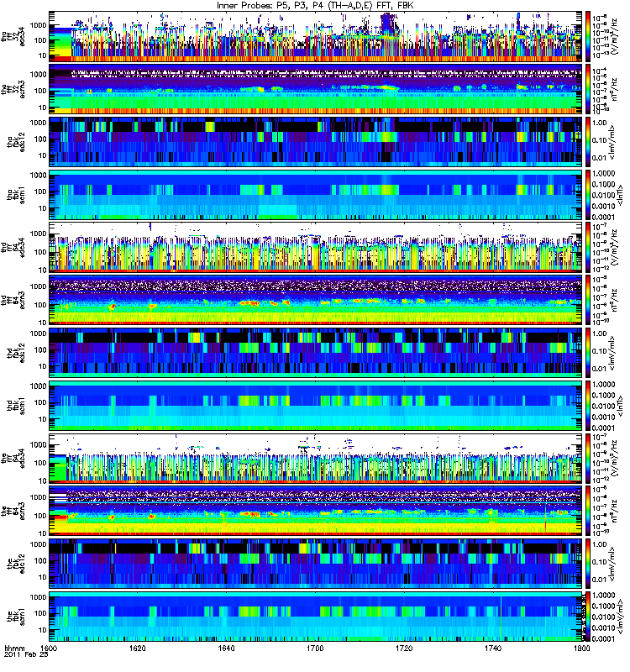The width and height of the screenshot is (630, 672).
Task: Click the color bar of tha edc34 panel
Action: point(588,36)
